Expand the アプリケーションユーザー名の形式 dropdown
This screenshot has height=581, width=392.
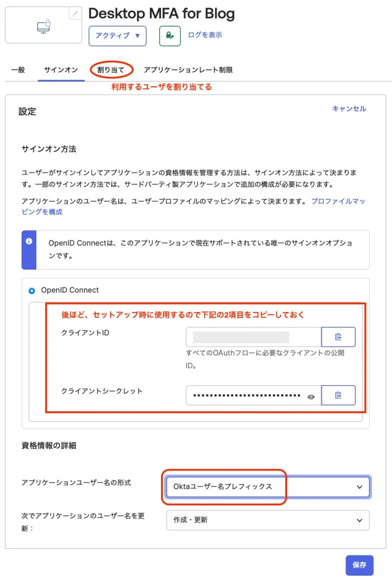point(268,487)
